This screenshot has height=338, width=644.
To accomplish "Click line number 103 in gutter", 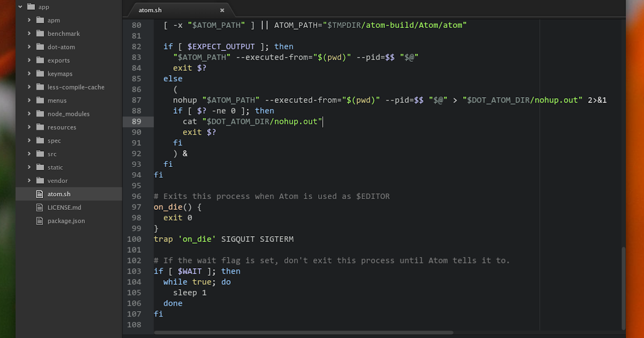I will click(x=134, y=271).
